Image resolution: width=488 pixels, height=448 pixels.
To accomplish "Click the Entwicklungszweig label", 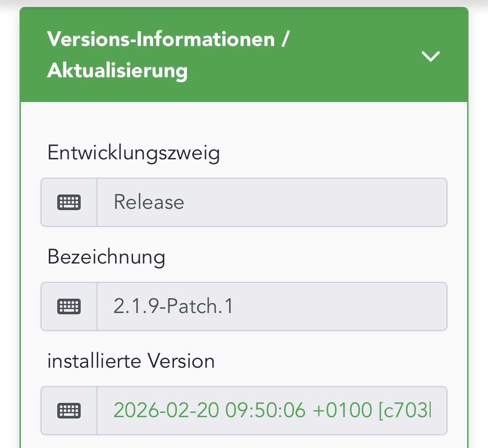I will pos(134,153).
